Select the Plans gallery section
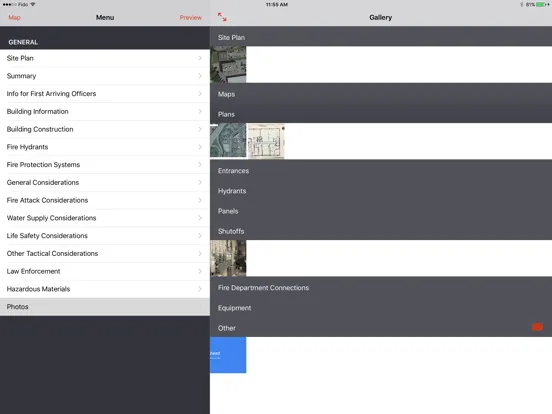Viewport: 552px width, 414px height. [381, 114]
